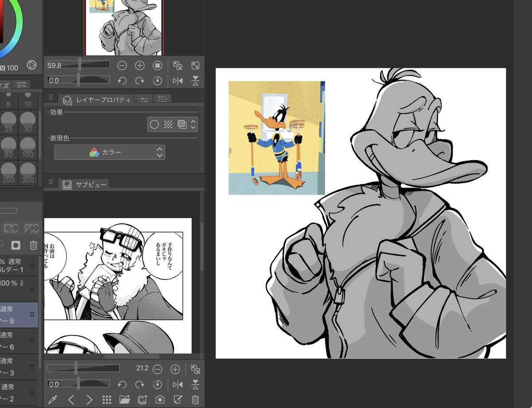Click Sub View camera icon
532x408 pixels.
(160, 400)
